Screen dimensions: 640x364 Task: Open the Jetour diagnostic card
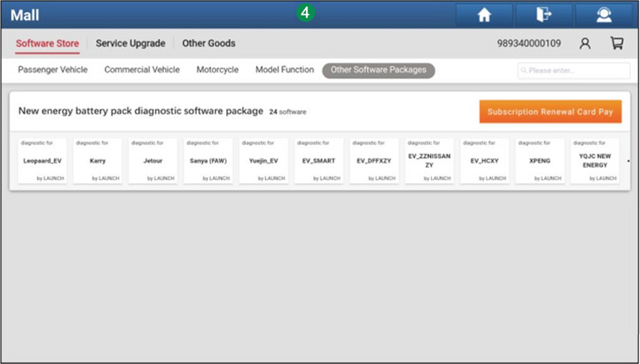(x=153, y=161)
